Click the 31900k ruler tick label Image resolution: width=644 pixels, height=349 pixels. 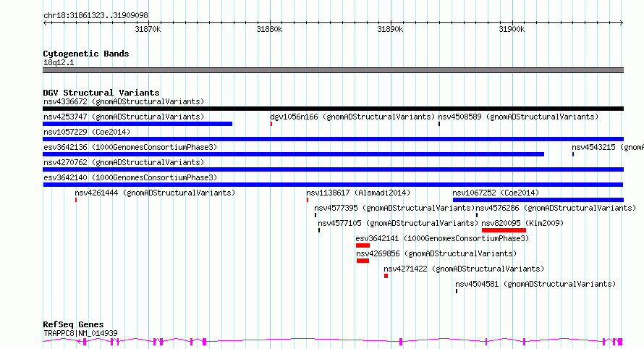(x=512, y=29)
